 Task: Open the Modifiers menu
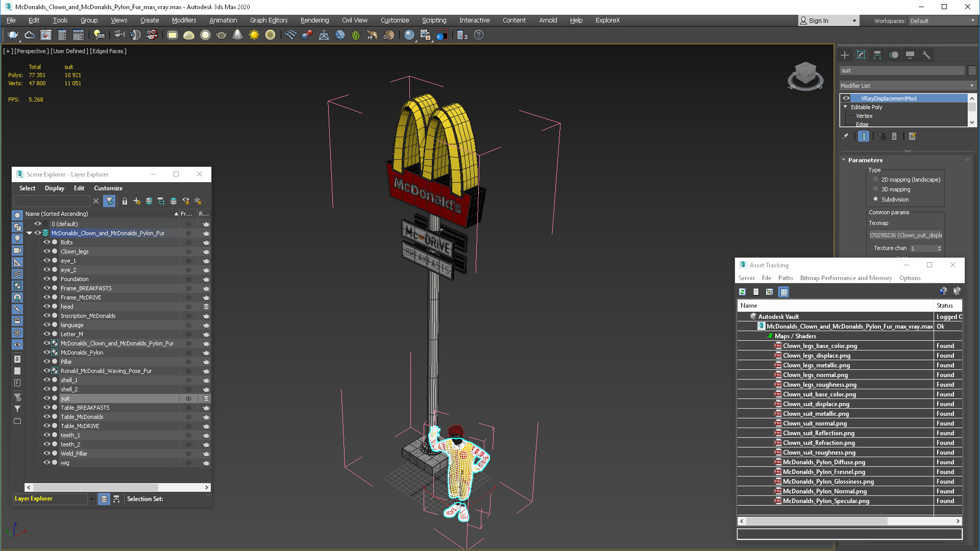coord(184,20)
